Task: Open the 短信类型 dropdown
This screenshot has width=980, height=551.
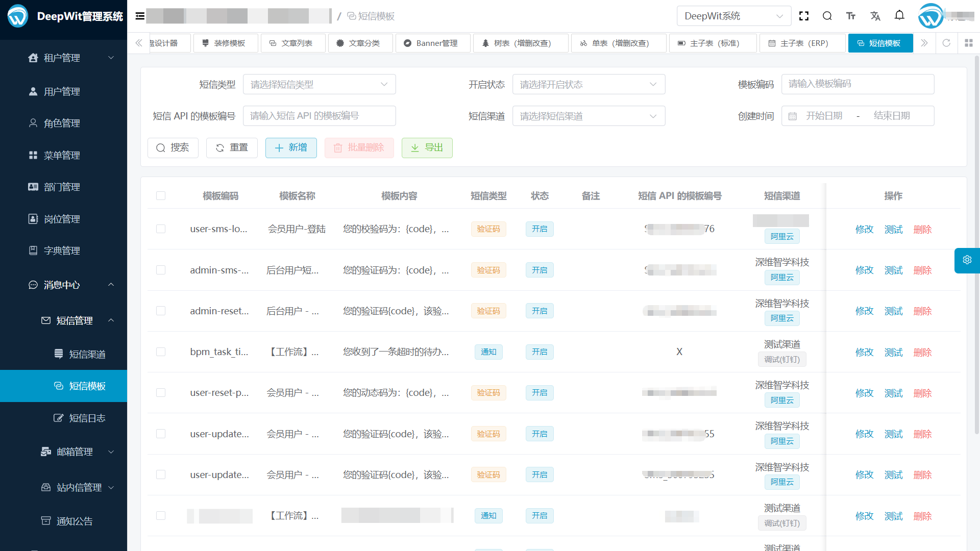Action: point(320,84)
